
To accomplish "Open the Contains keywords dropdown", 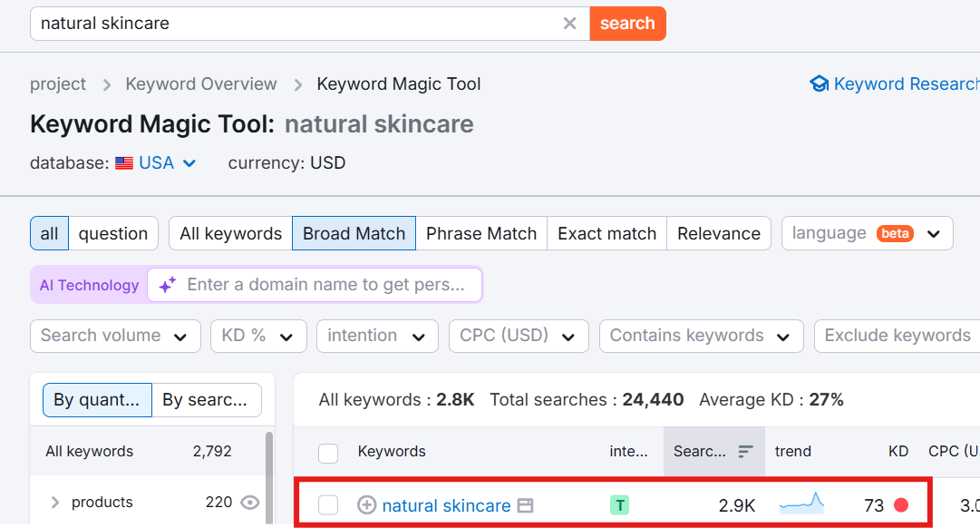I will point(702,336).
